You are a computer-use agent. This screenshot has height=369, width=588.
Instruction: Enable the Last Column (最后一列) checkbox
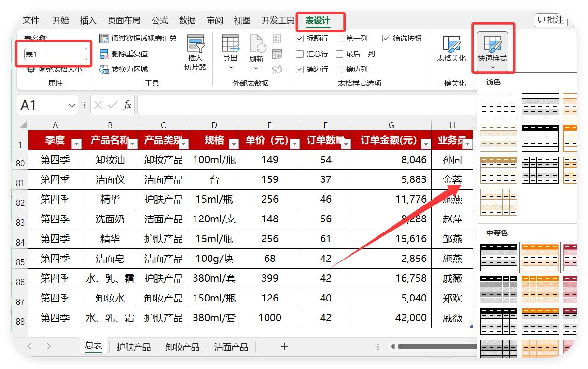(339, 54)
